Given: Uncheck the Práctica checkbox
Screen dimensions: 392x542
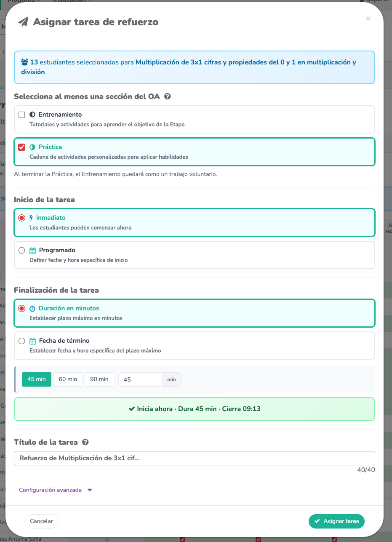Looking at the screenshot, I should pos(22,147).
